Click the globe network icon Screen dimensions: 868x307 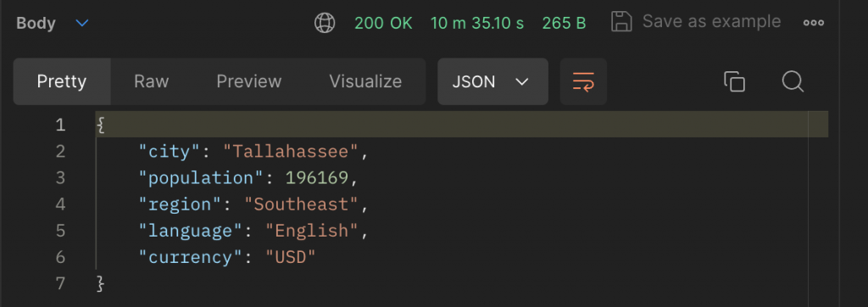[x=325, y=23]
